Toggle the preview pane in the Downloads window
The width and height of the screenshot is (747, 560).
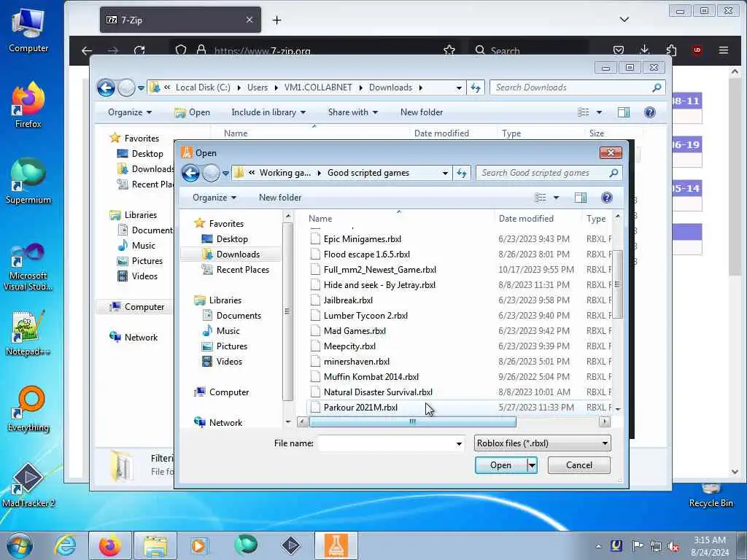pyautogui.click(x=624, y=112)
